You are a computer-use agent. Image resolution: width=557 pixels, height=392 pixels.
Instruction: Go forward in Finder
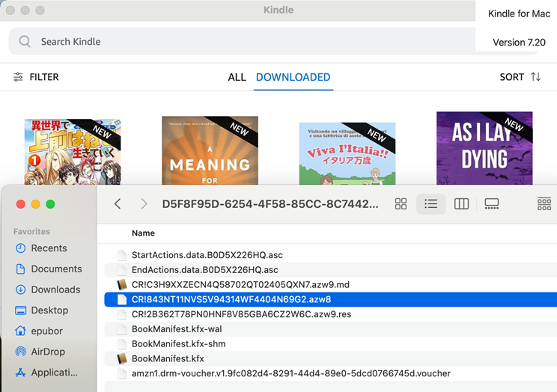tap(144, 203)
